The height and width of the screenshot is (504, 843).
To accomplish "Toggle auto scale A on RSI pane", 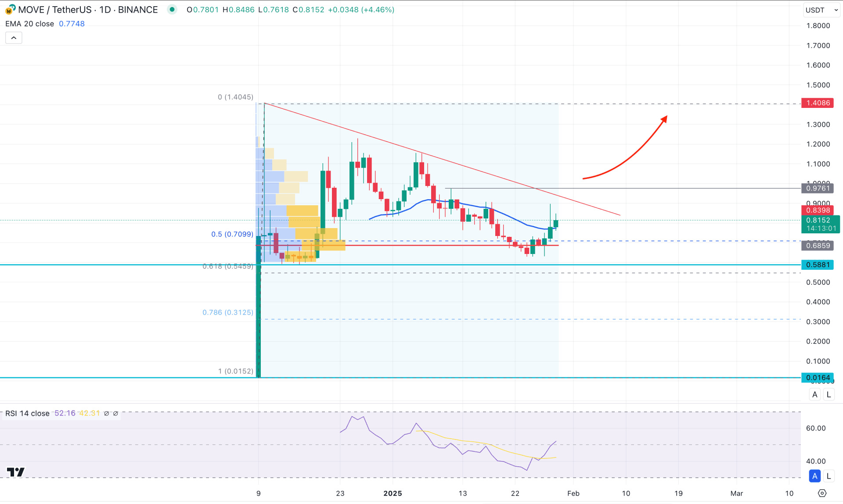I will [x=815, y=475].
